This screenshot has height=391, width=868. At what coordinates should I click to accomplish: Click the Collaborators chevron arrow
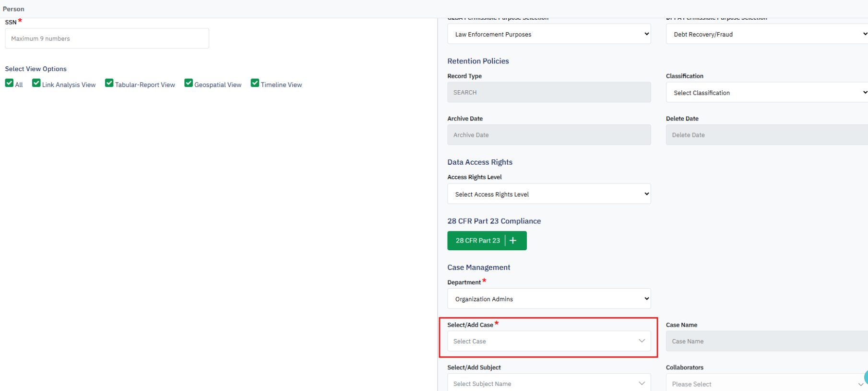click(x=860, y=384)
